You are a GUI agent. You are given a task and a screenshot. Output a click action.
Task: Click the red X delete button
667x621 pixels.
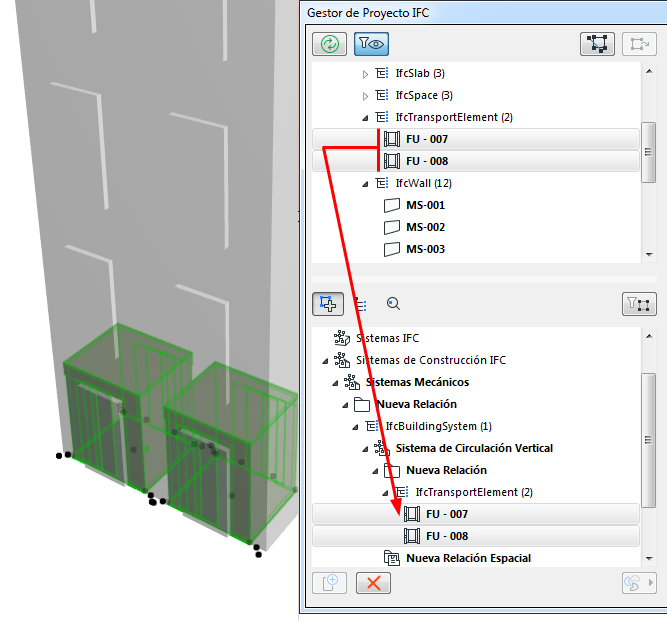point(373,583)
